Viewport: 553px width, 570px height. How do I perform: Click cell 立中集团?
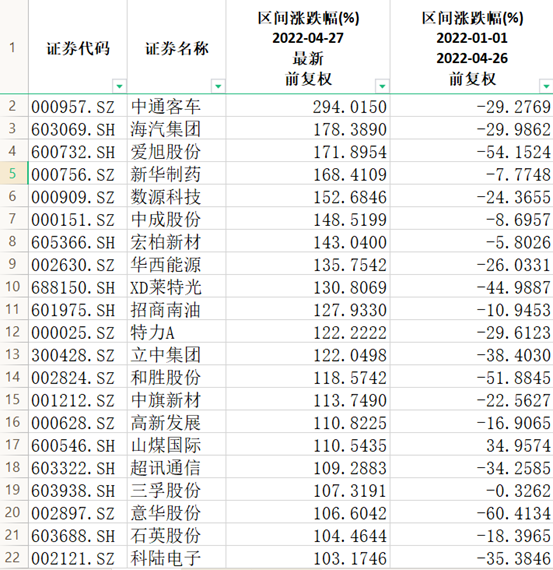click(x=177, y=354)
